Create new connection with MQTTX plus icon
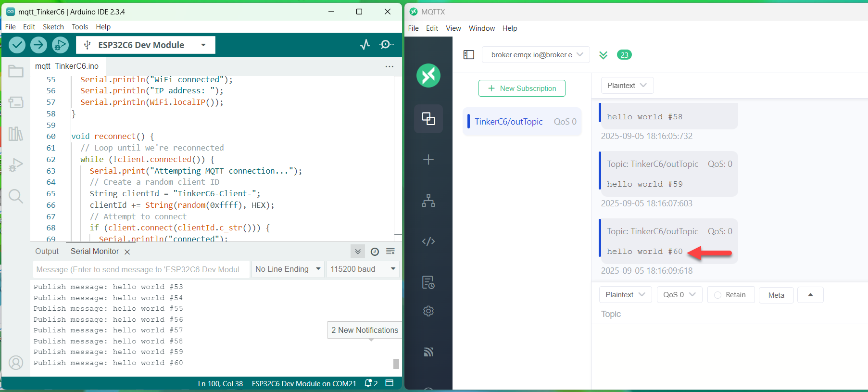The image size is (868, 392). pos(428,160)
